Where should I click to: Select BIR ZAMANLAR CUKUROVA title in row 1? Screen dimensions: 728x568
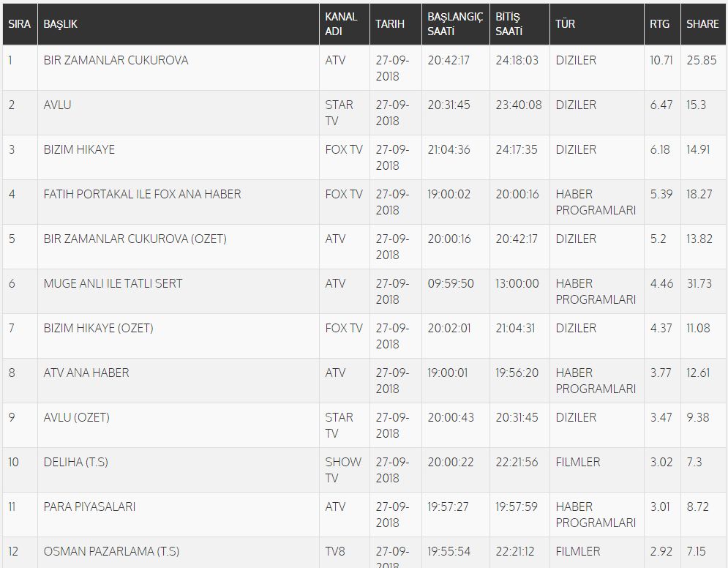coord(116,60)
